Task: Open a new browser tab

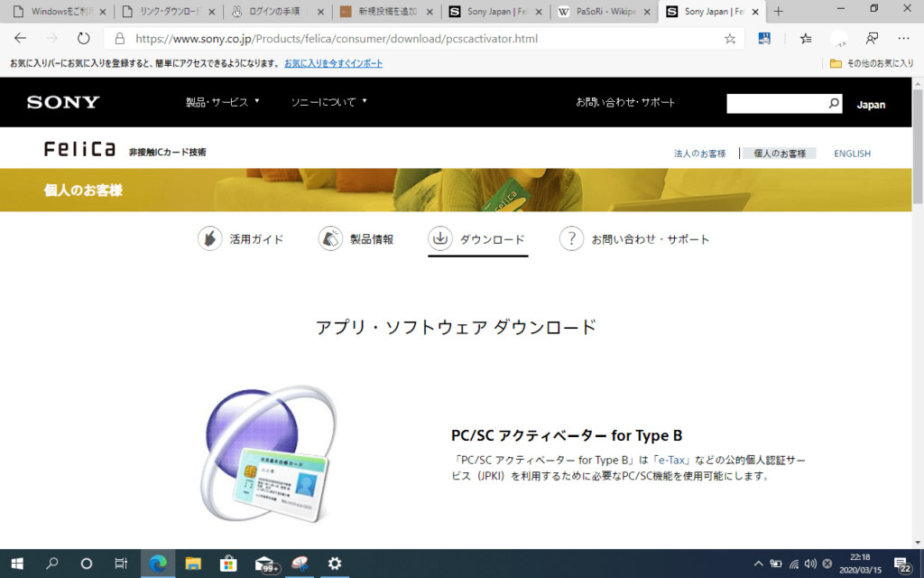Action: point(779,11)
